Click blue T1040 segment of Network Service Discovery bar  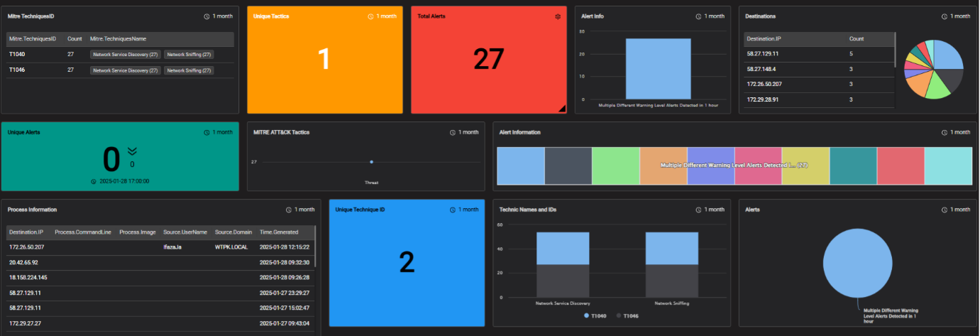pos(563,248)
